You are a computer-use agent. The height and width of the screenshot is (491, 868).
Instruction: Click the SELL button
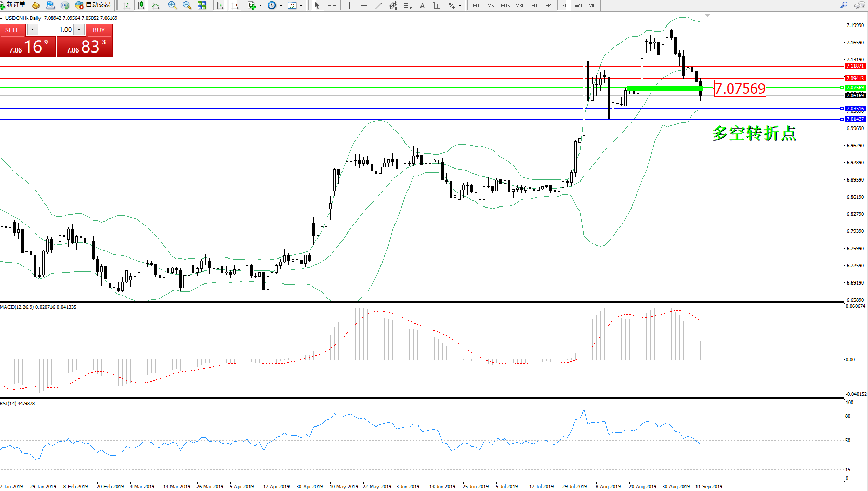12,30
